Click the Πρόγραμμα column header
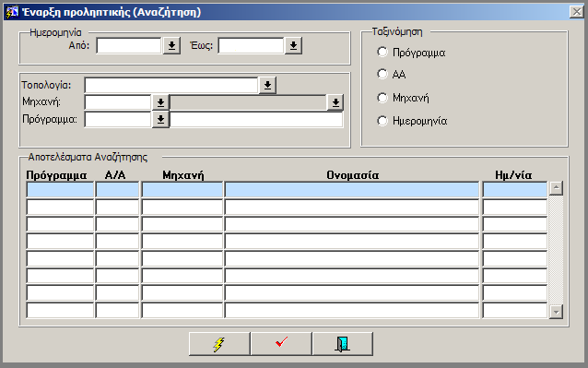Image resolution: width=588 pixels, height=368 pixels. point(56,175)
